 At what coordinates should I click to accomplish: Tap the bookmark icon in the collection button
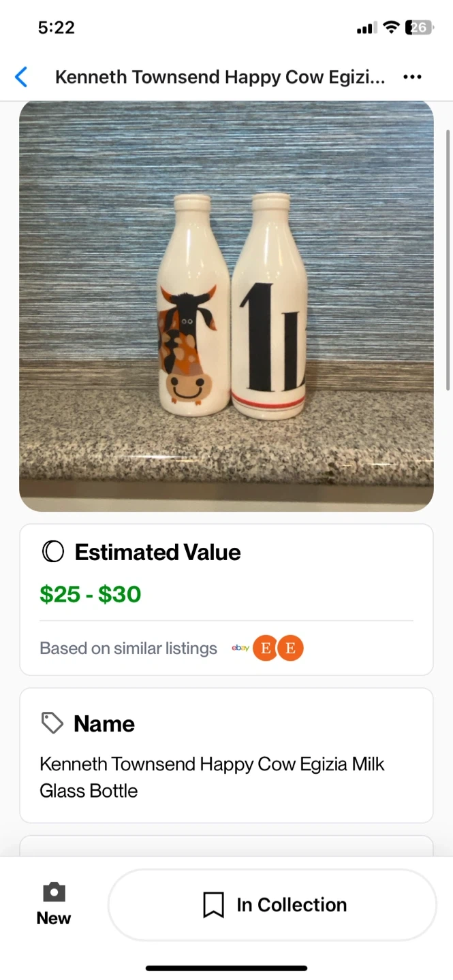(213, 905)
